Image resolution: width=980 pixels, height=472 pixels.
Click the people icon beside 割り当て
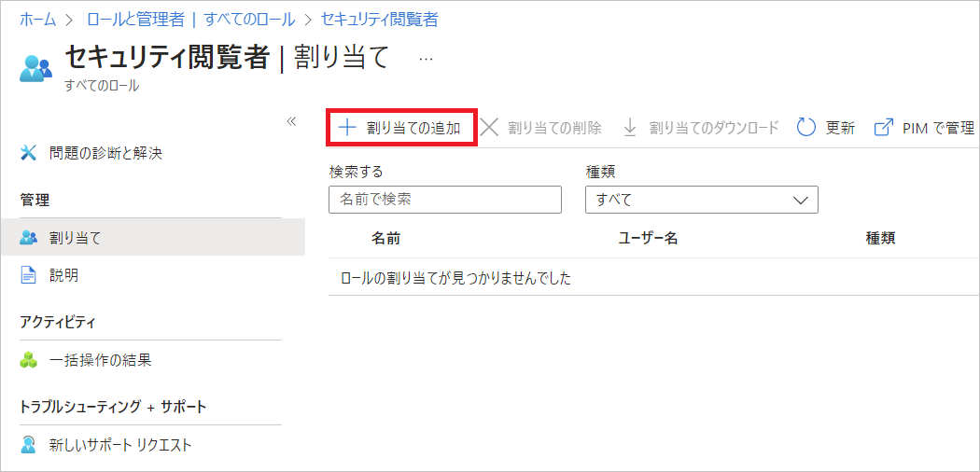point(29,237)
